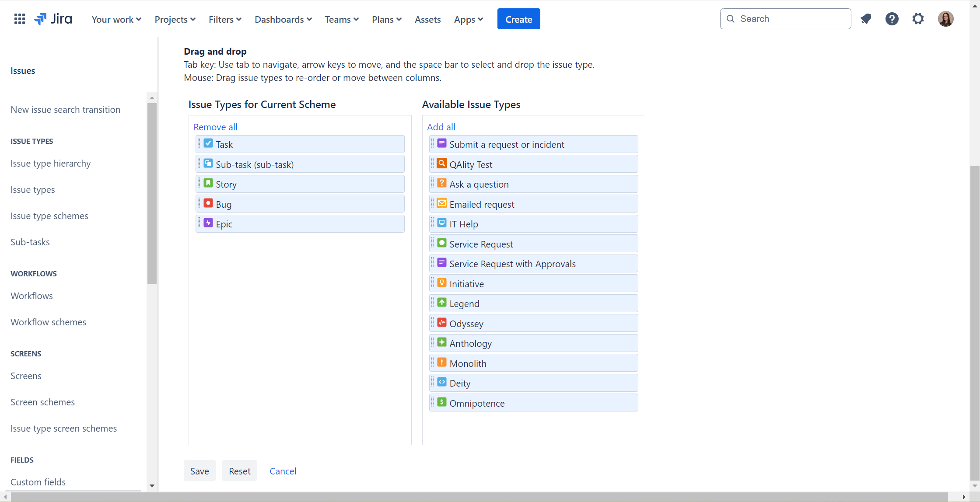Open Jira settings via the gear icon

[918, 18]
